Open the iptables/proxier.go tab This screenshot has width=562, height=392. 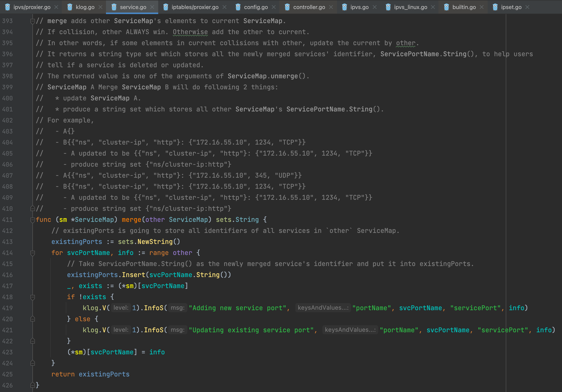[195, 7]
